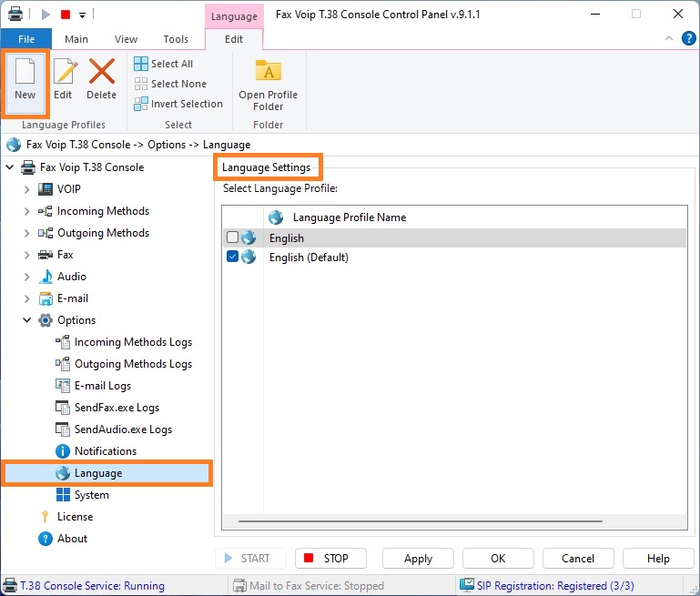Click the horizontal scrollbar in profile list

click(x=420, y=520)
